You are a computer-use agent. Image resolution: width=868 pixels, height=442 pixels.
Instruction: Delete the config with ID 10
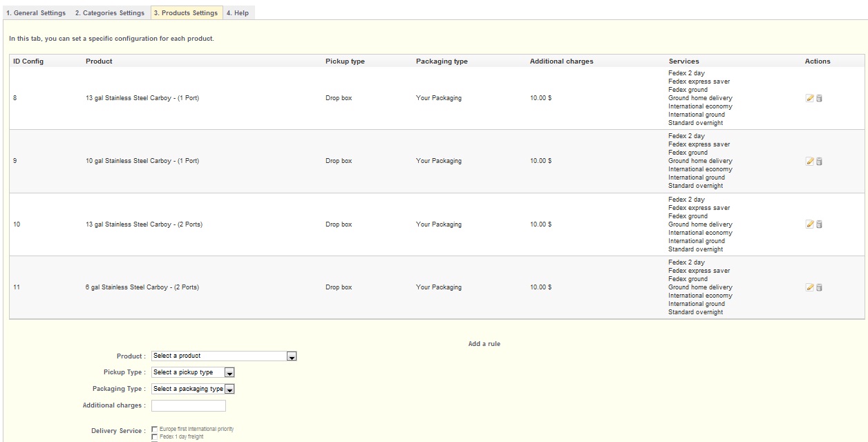(x=819, y=224)
